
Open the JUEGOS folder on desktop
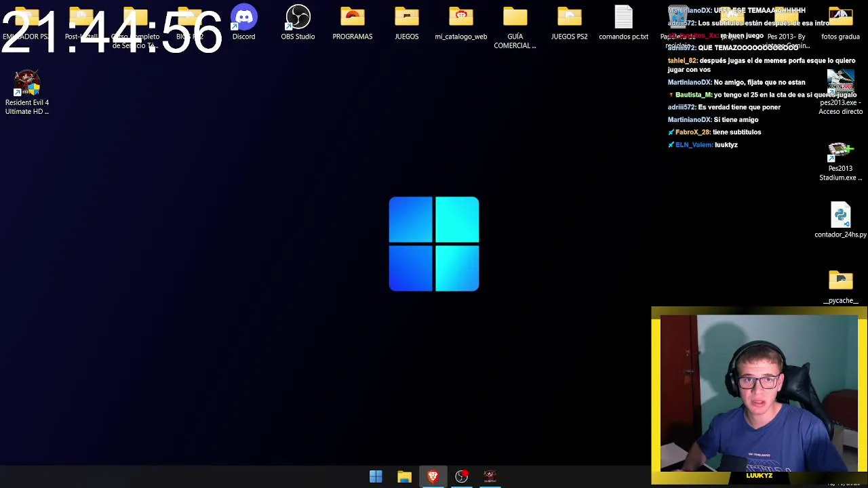click(406, 22)
